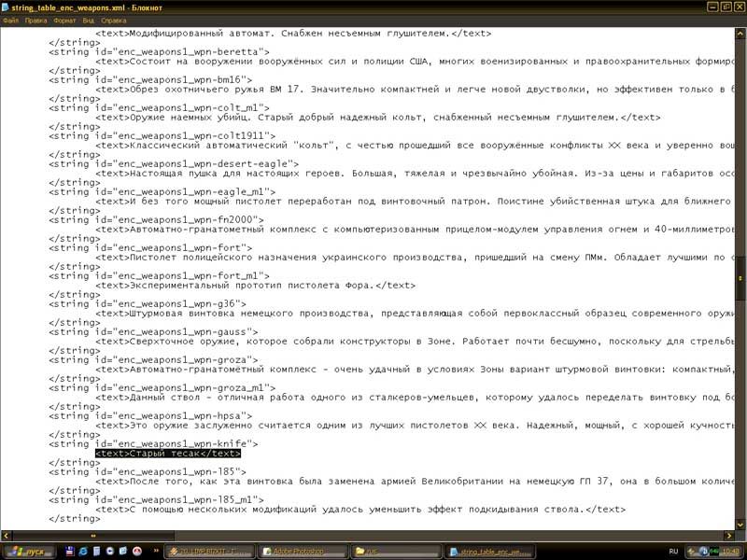747x560 pixels.
Task: Click text line starting 'Сверхточное оружие'
Action: pos(415,342)
